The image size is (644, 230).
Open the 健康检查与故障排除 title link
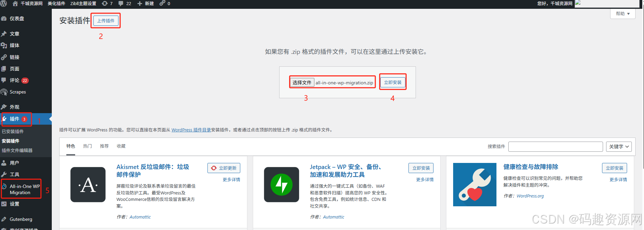pos(531,167)
